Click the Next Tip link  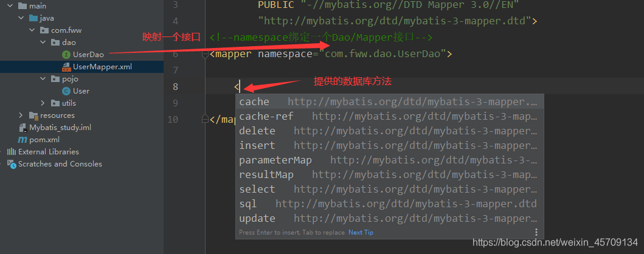[361, 232]
